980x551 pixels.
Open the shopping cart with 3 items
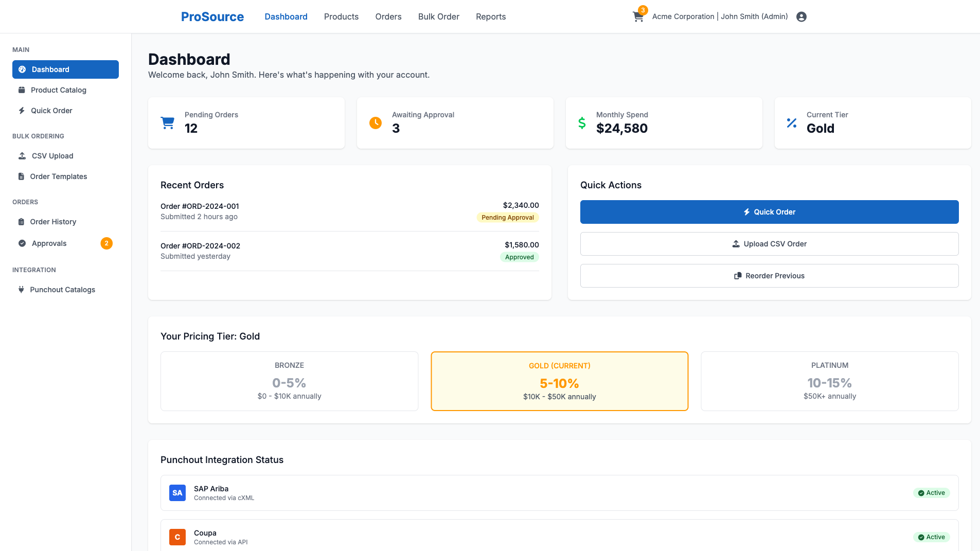tap(638, 16)
